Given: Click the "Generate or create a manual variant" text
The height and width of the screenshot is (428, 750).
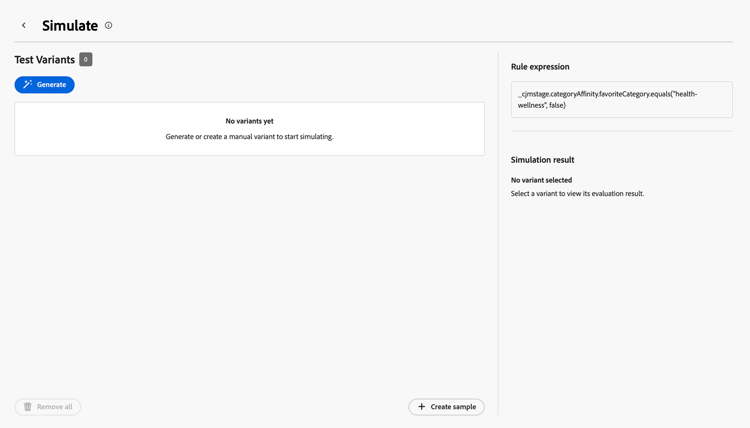Looking at the screenshot, I should (249, 136).
